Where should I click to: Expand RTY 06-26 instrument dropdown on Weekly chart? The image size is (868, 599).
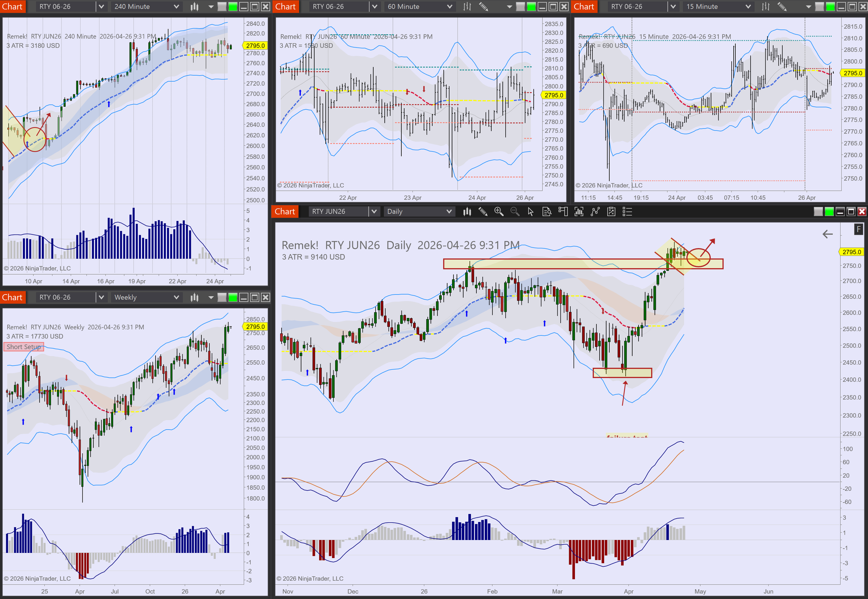click(101, 298)
